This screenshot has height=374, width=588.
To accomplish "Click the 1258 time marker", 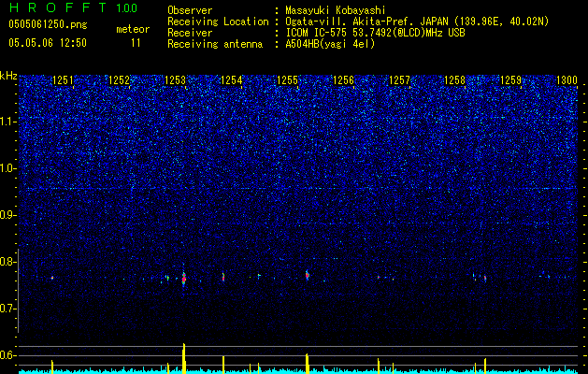I will click(x=455, y=80).
